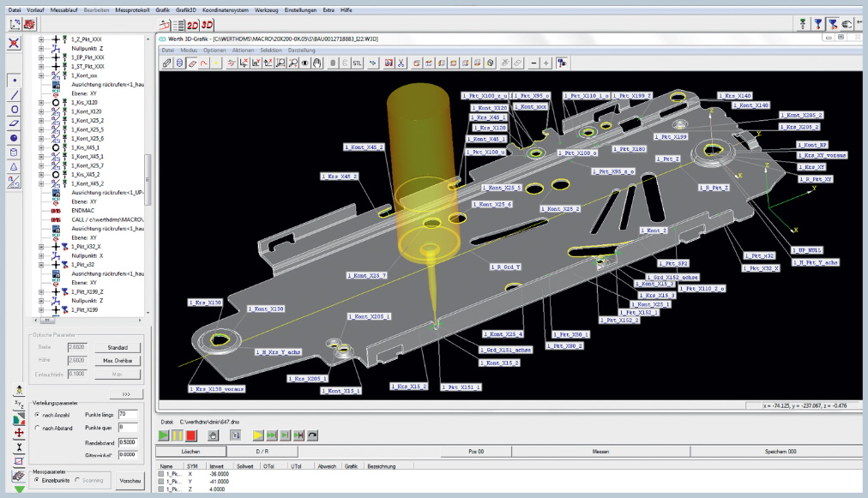Click the red 2D view button
This screenshot has height=498, width=868.
tap(193, 25)
